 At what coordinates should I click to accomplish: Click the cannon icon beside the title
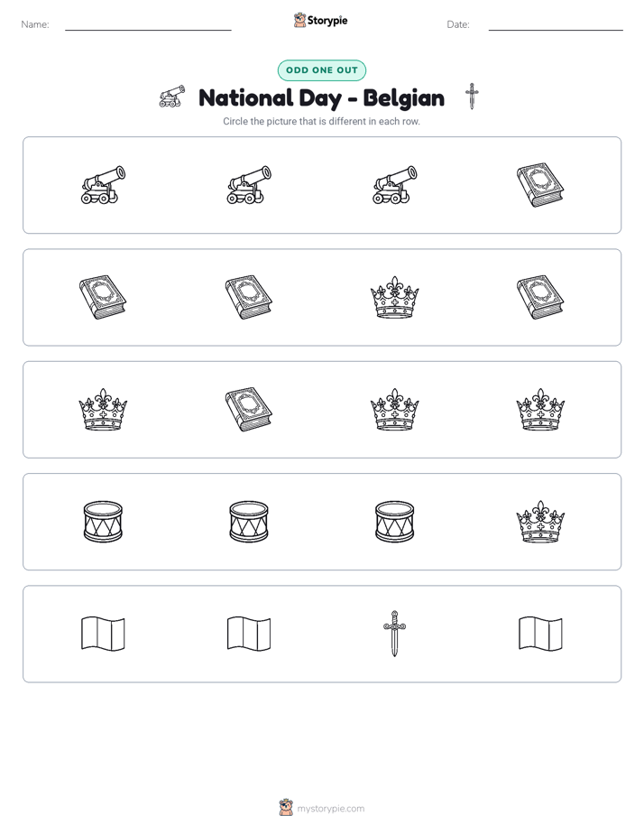[172, 97]
